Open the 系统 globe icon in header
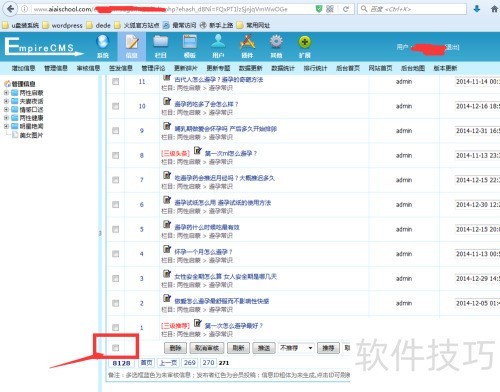Viewport: 500px width, 392px height. [103, 42]
